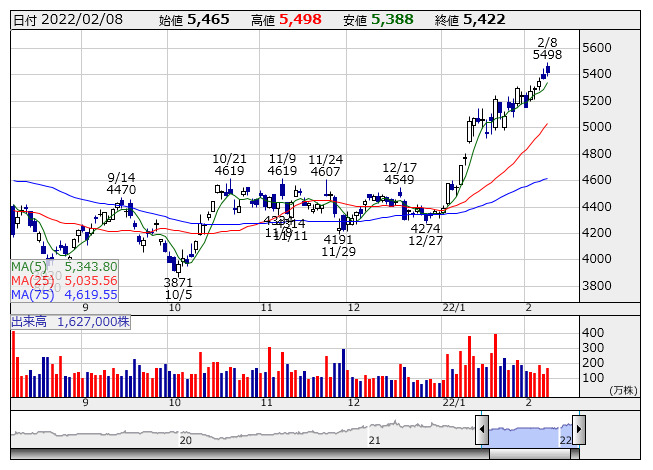Screen dimensions: 653x470
Task: Click the (万株) volume unit label
Action: tap(623, 390)
